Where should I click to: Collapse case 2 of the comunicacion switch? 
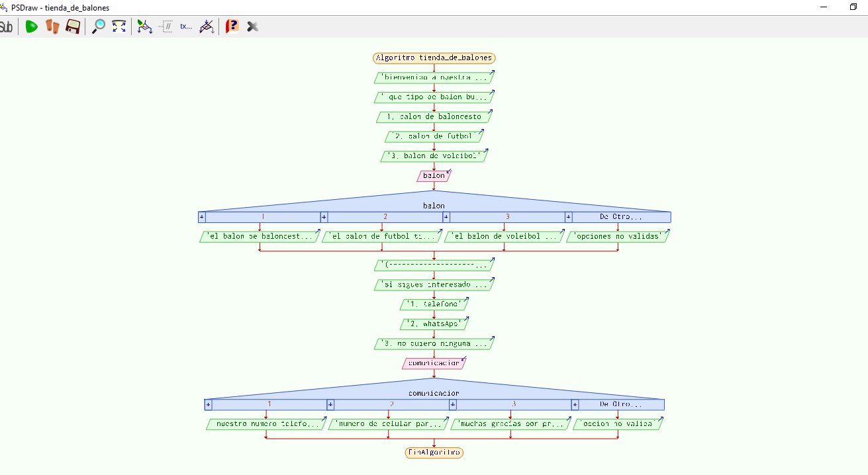pos(330,404)
